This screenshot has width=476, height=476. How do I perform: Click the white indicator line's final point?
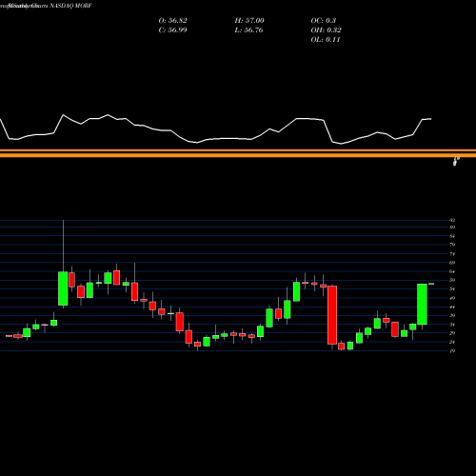pyautogui.click(x=431, y=119)
